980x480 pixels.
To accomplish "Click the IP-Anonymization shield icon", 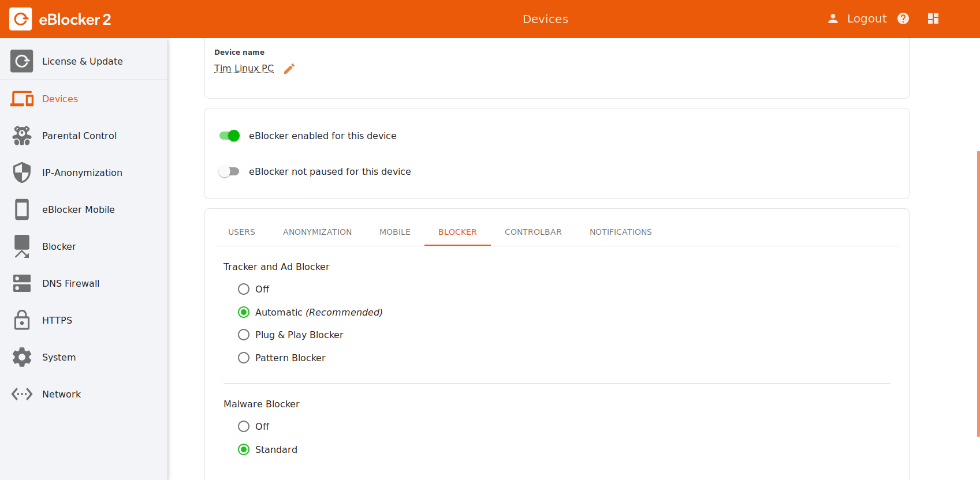I will point(22,172).
